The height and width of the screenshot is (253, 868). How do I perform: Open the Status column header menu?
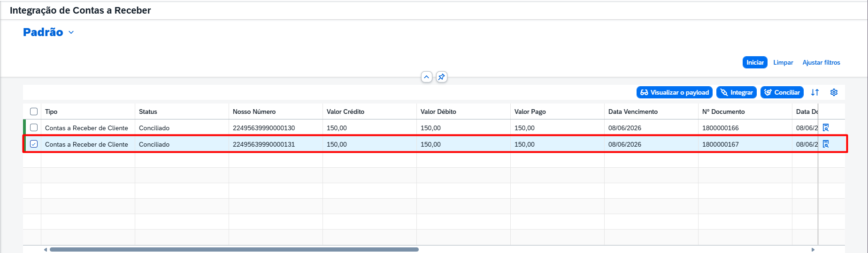[182, 112]
